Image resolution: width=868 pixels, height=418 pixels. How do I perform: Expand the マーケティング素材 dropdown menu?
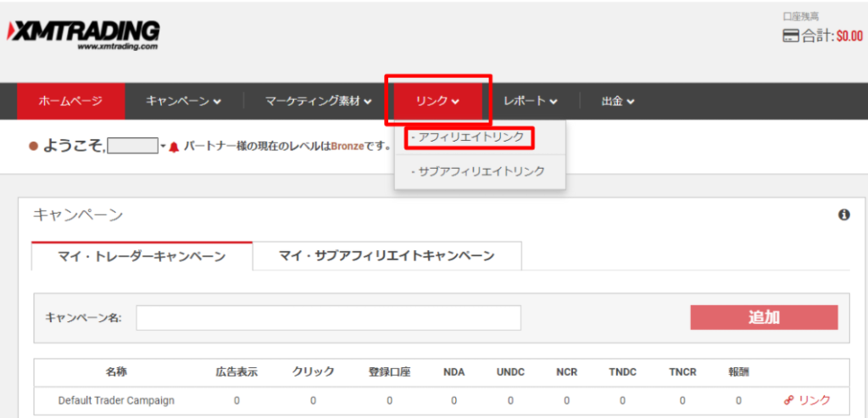tap(319, 101)
